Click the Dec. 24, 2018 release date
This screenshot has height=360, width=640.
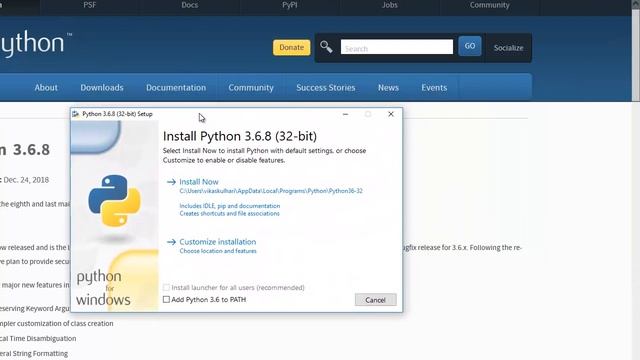click(x=26, y=180)
